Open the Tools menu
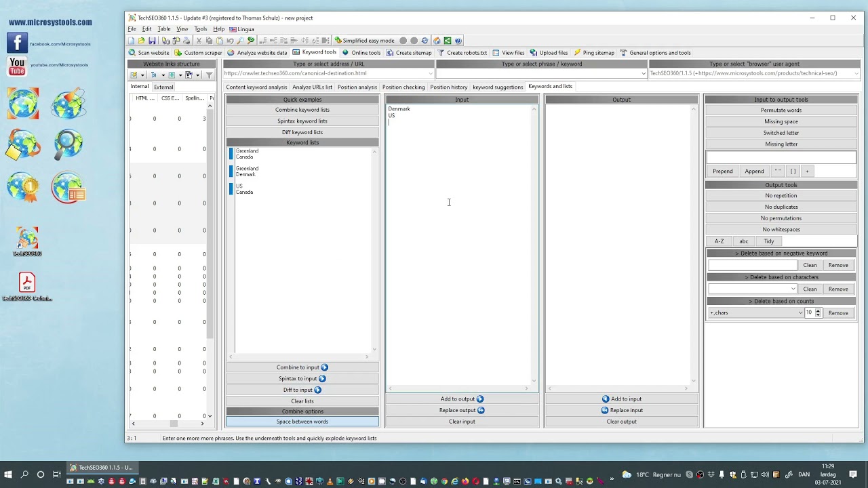The height and width of the screenshot is (488, 868). 201,29
